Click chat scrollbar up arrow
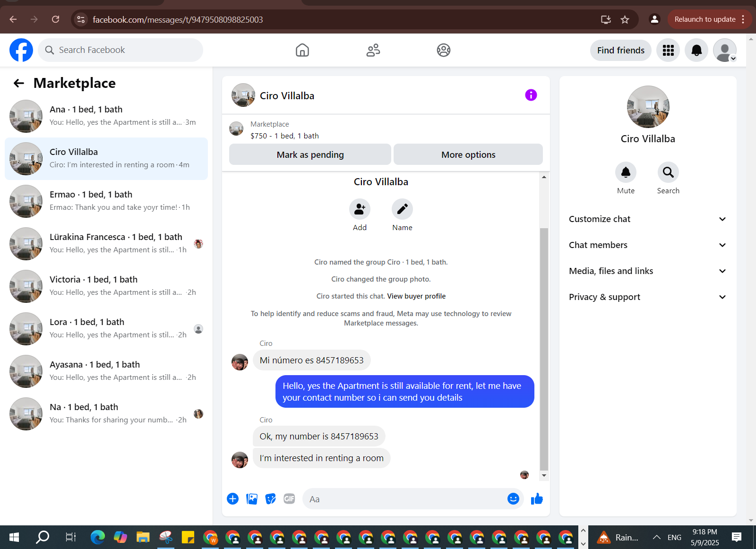Screen dimensions: 756x549 pos(544,177)
